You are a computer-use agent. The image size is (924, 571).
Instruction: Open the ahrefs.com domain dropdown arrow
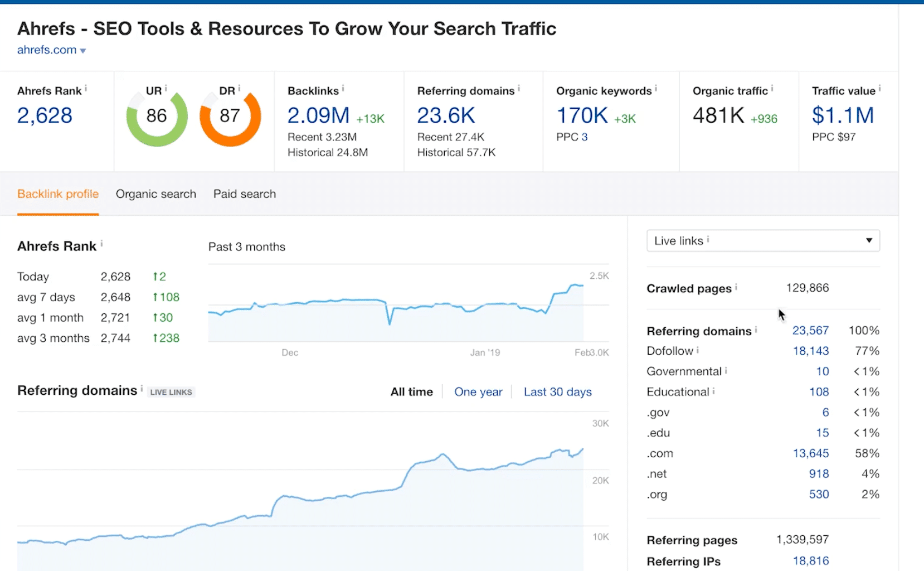(83, 51)
